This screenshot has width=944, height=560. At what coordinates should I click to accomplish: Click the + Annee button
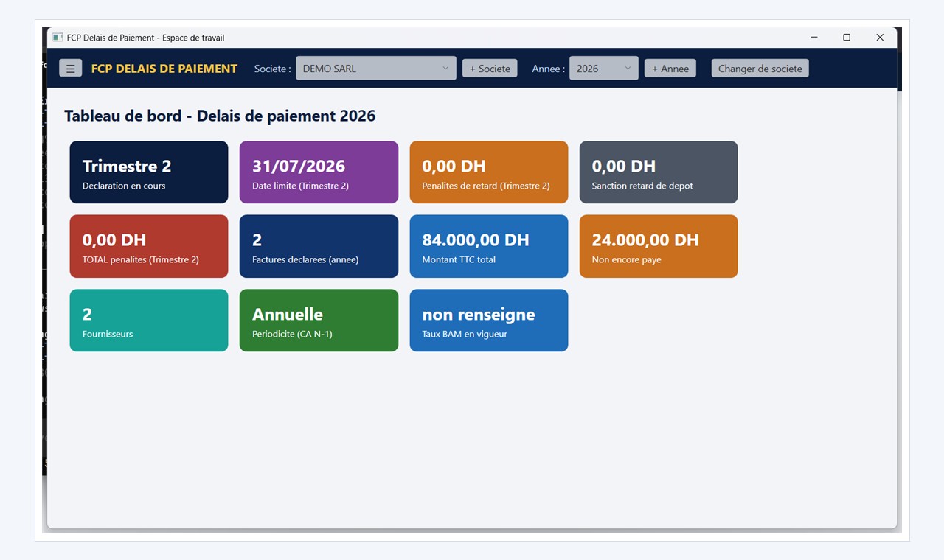(670, 69)
